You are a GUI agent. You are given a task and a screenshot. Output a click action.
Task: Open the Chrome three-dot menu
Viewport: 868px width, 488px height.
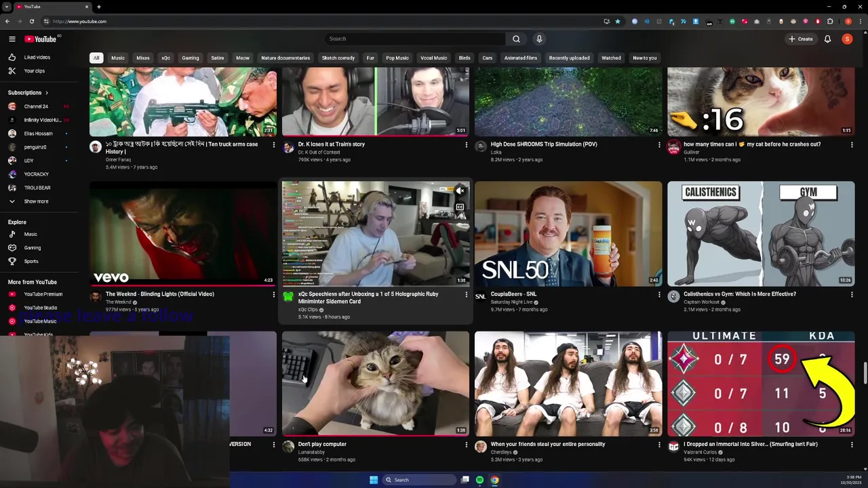(x=859, y=21)
